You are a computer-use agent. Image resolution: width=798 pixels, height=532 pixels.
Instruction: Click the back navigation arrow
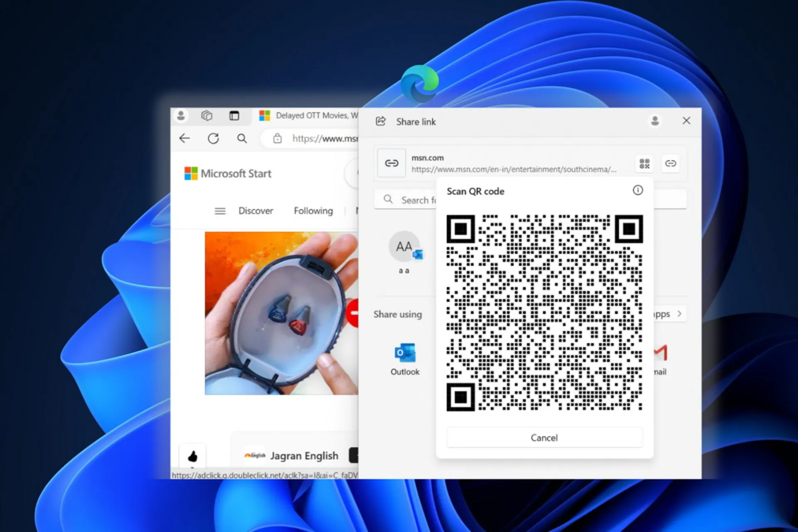pyautogui.click(x=185, y=138)
